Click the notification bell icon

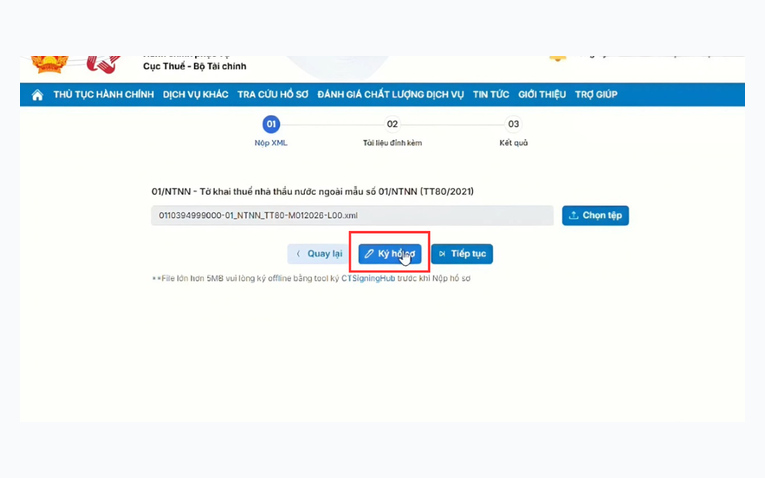[558, 58]
